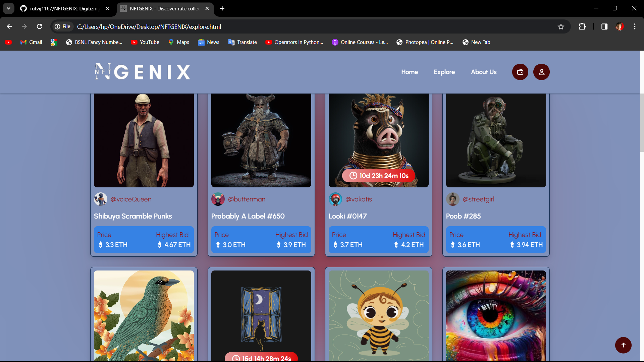Open the wallet icon button
The height and width of the screenshot is (362, 644).
[520, 72]
